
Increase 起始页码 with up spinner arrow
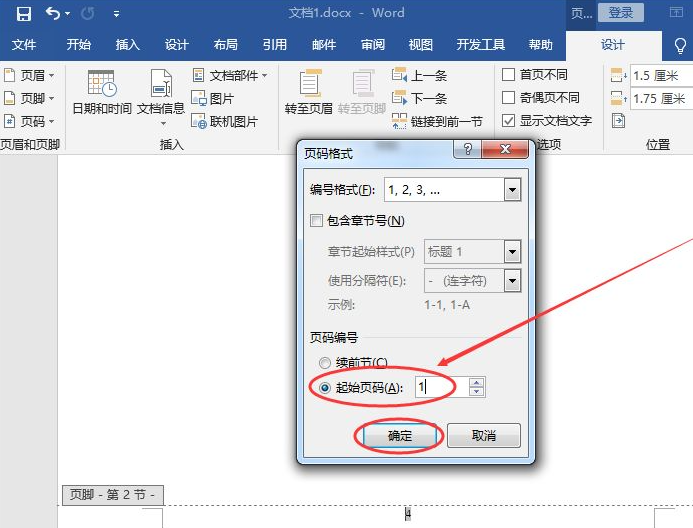tap(476, 383)
